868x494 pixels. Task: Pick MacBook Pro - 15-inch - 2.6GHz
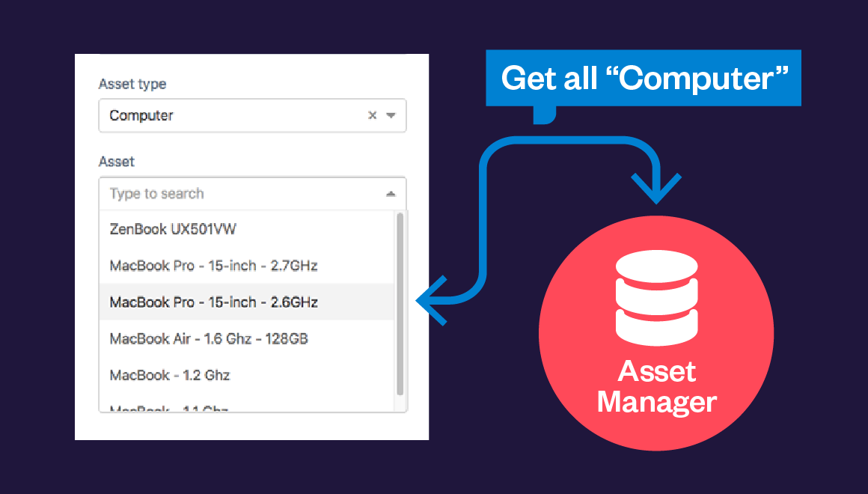point(247,302)
